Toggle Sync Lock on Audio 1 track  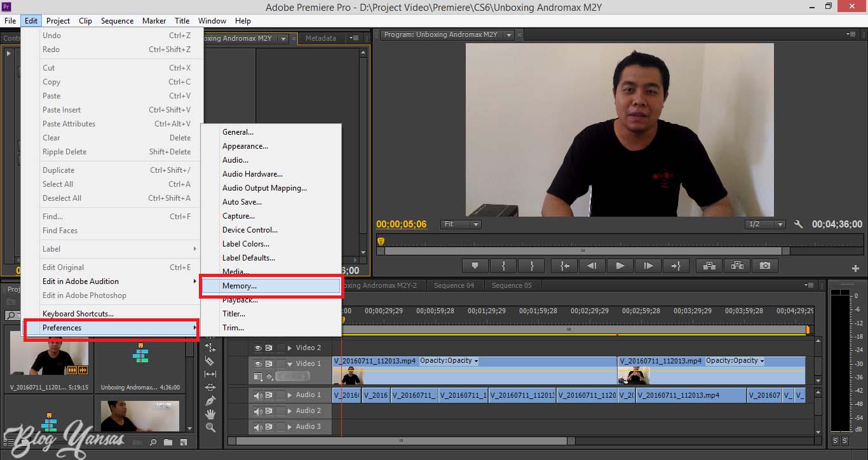269,395
